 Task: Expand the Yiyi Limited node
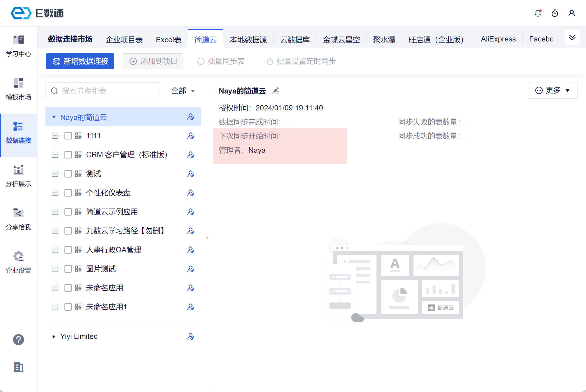click(54, 337)
